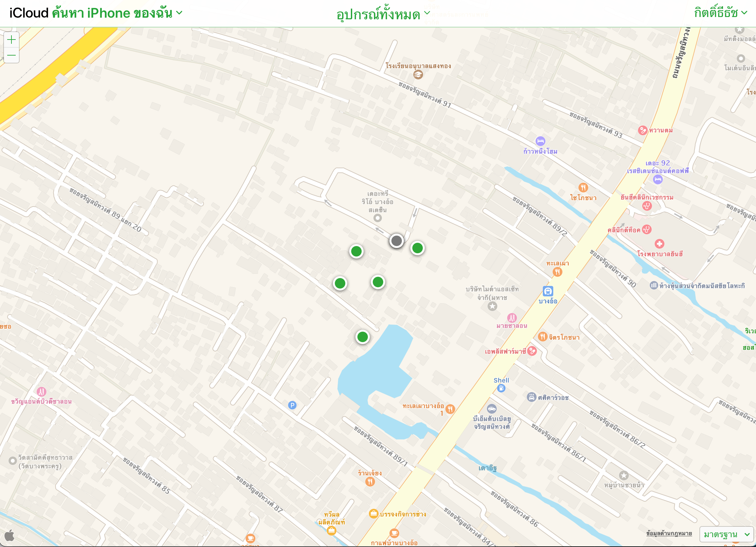This screenshot has width=756, height=547.
Task: Click the ซอยจรัญสนิทวงศ์ 91 street label
Action: [425, 95]
